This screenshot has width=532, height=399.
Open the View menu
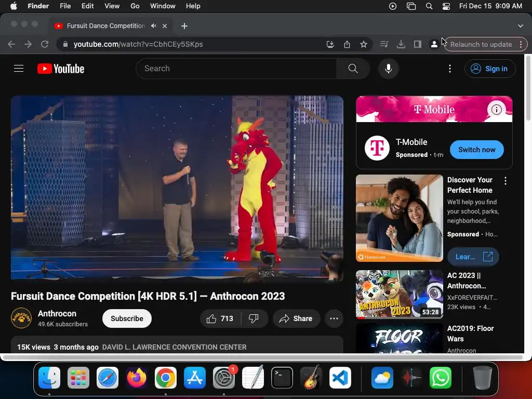[112, 6]
